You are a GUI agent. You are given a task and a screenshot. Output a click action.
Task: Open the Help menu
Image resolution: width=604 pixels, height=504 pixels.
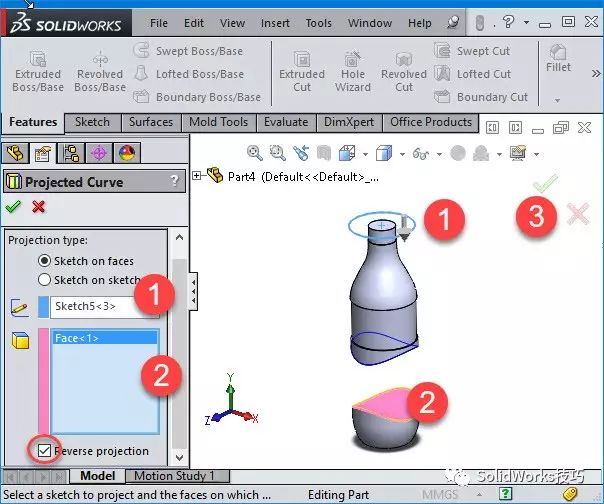tap(419, 23)
